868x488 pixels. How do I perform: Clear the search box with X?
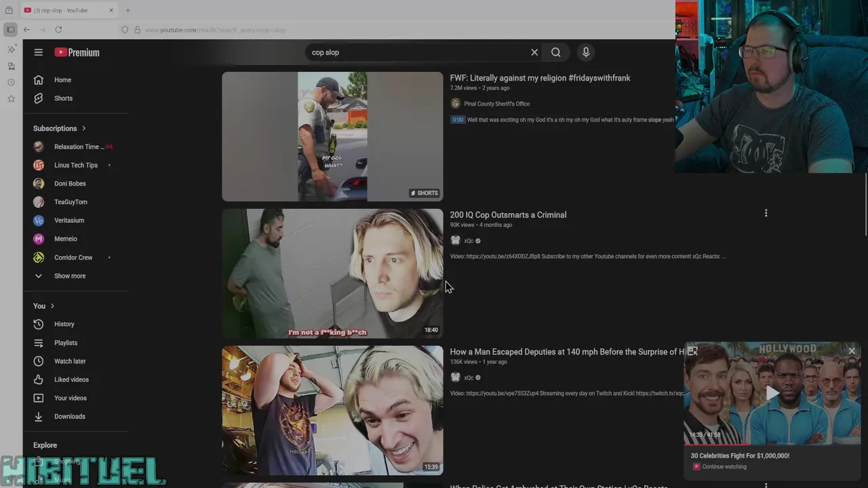click(534, 52)
